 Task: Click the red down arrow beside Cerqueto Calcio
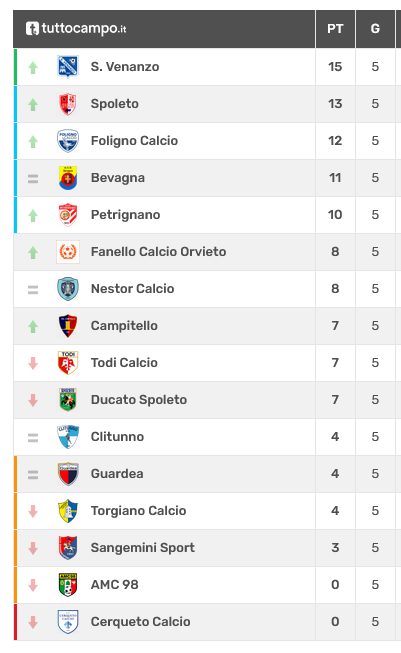point(33,622)
